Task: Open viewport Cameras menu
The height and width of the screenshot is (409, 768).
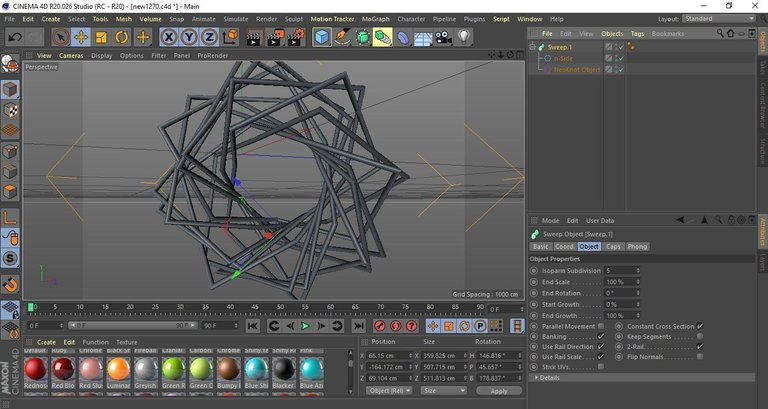Action: click(71, 56)
